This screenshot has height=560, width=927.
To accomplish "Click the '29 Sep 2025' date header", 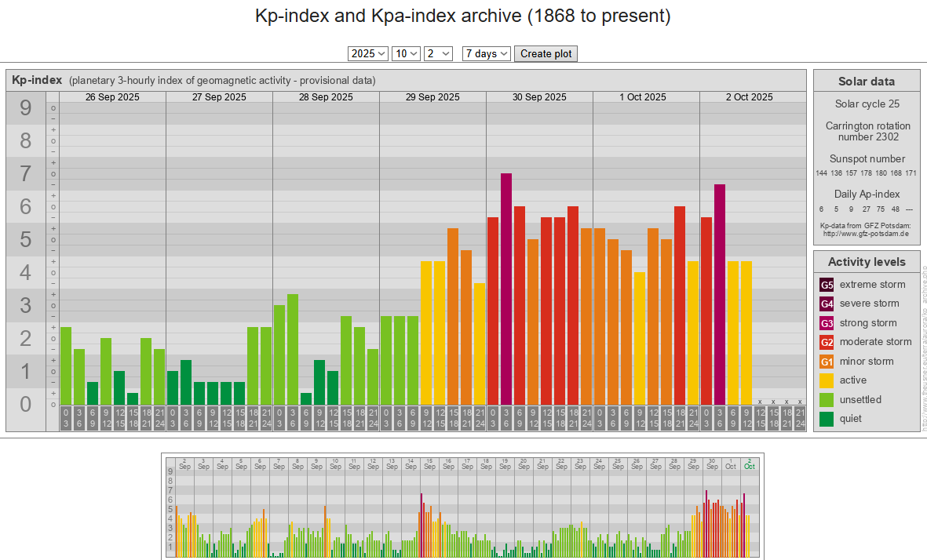I will pyautogui.click(x=432, y=97).
